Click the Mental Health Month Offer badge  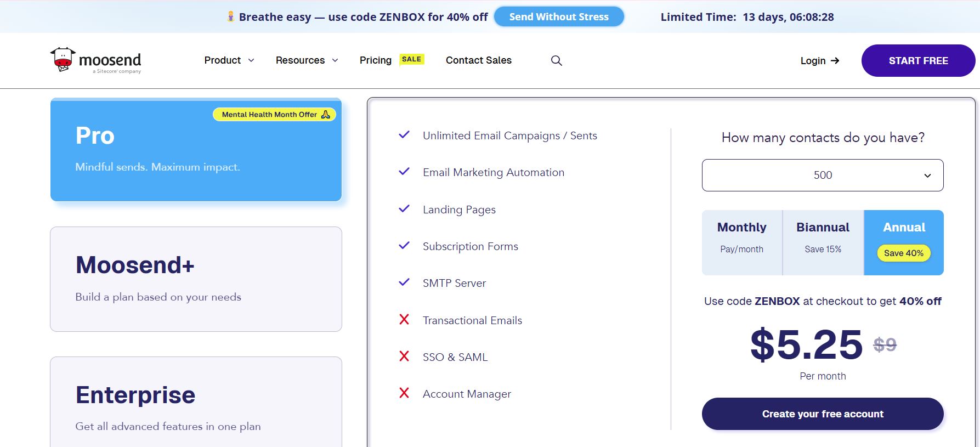275,114
